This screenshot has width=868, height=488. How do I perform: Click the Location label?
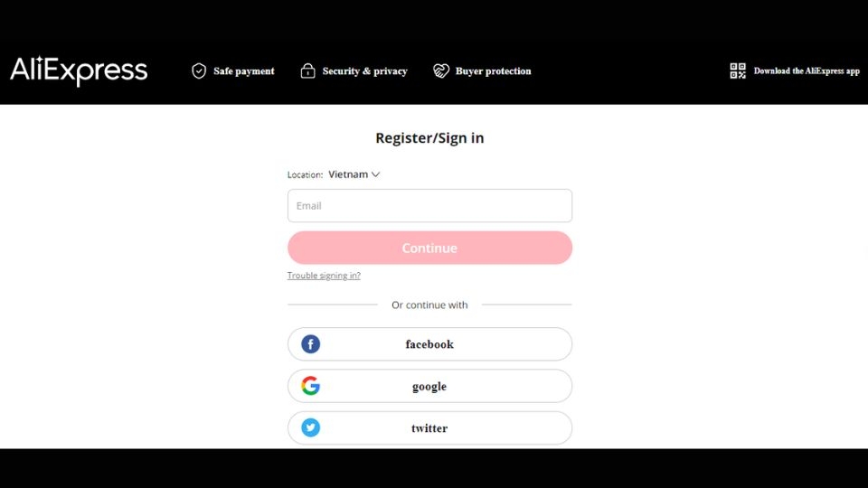305,174
